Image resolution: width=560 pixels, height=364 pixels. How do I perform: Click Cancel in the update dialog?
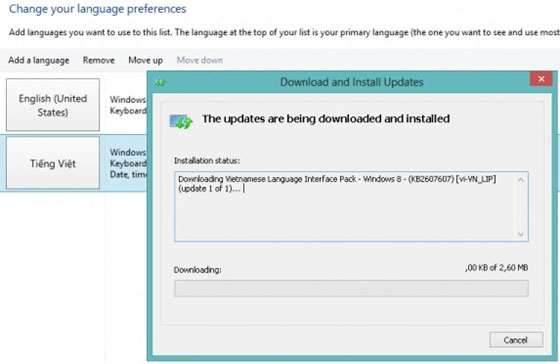point(516,340)
